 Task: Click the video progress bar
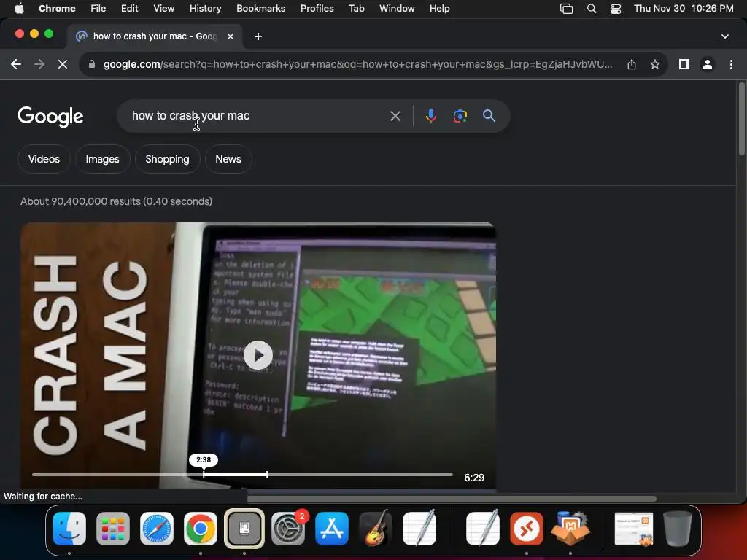click(242, 475)
